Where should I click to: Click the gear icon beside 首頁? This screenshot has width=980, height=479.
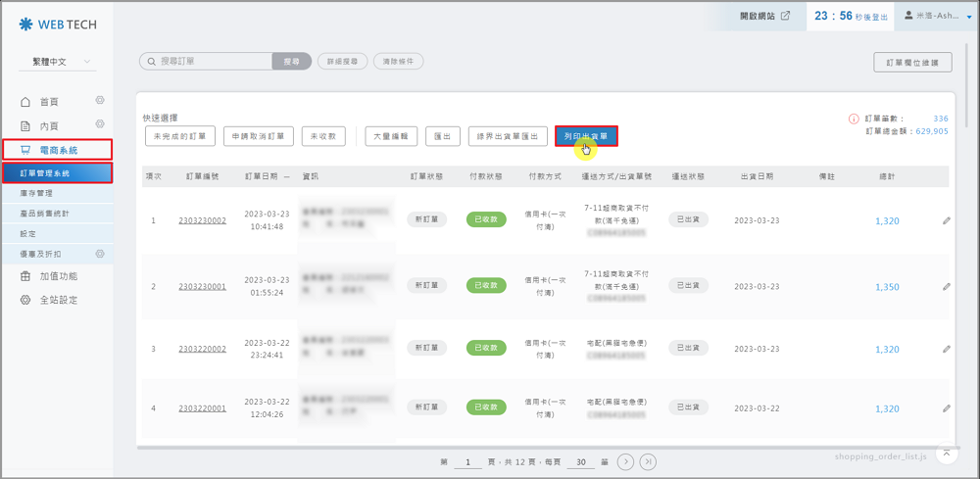click(100, 101)
